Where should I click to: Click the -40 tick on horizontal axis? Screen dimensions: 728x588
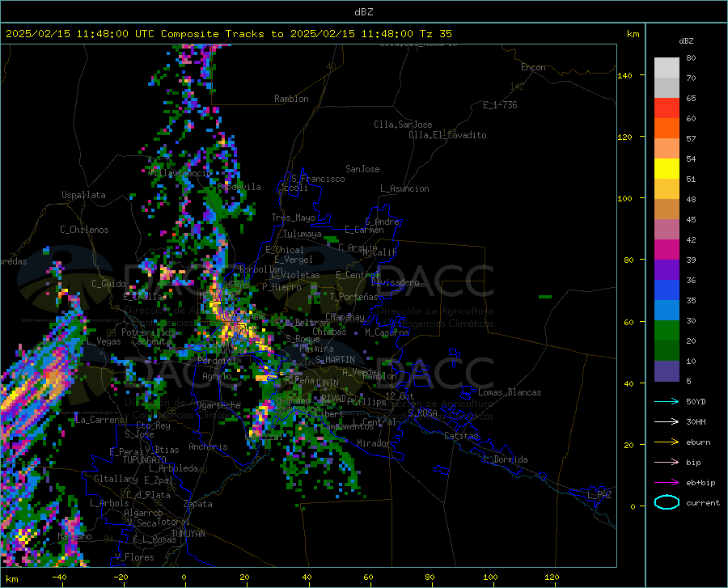[x=59, y=577]
